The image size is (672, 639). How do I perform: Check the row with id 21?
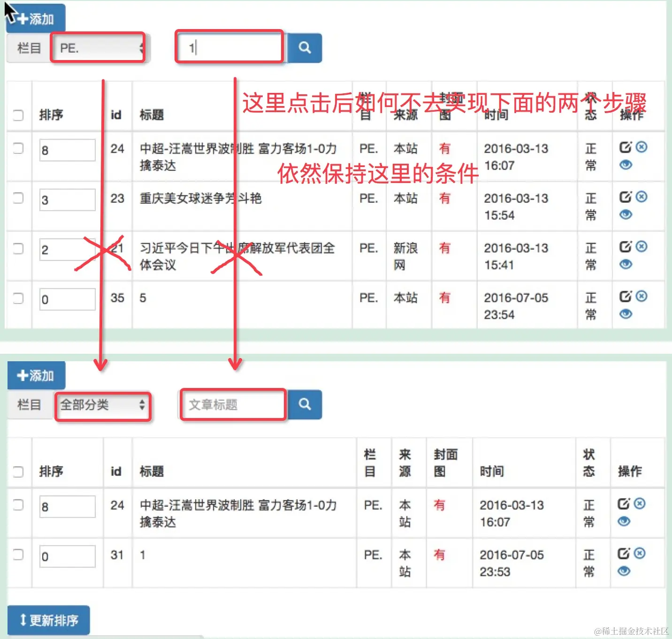coord(18,248)
